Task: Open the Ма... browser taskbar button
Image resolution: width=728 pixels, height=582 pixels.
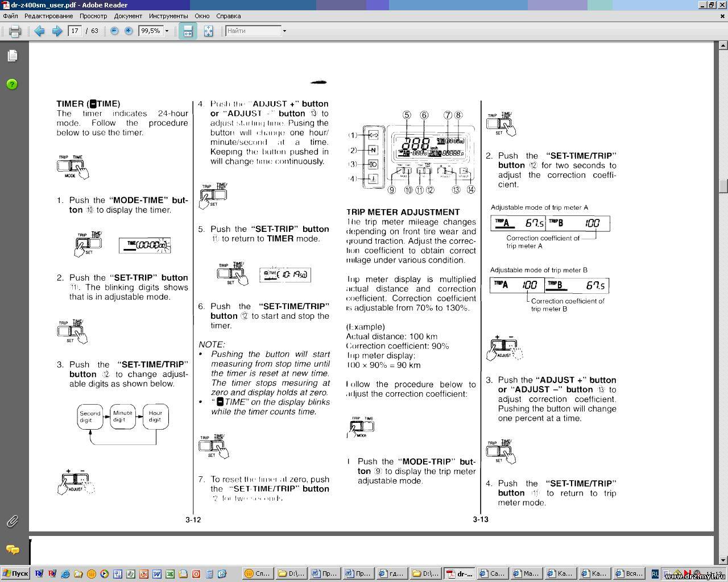Action: point(527,574)
